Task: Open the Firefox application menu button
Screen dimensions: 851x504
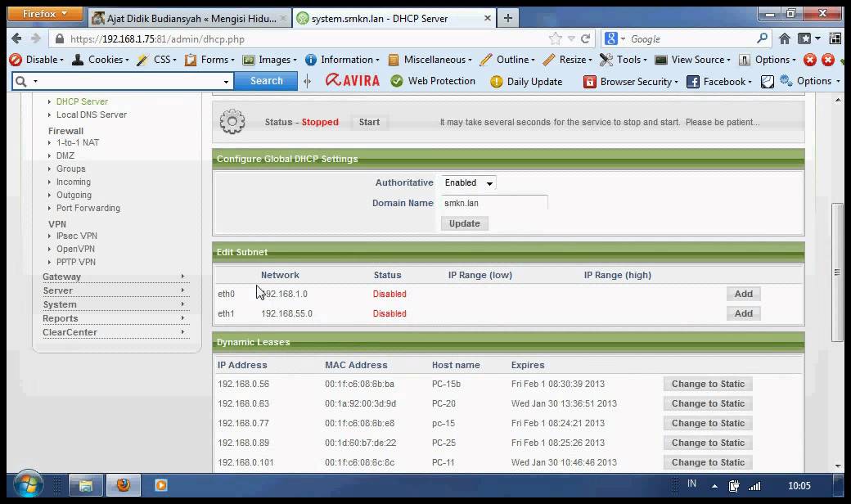Action: 45,14
